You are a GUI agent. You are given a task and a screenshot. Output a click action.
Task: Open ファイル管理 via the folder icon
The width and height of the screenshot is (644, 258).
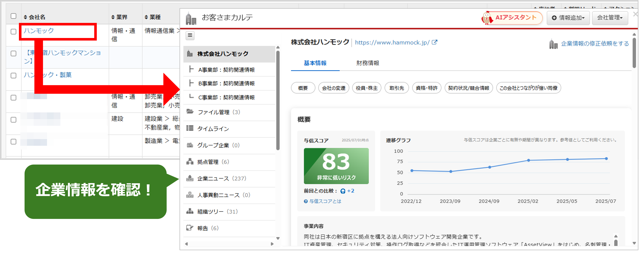[190, 112]
